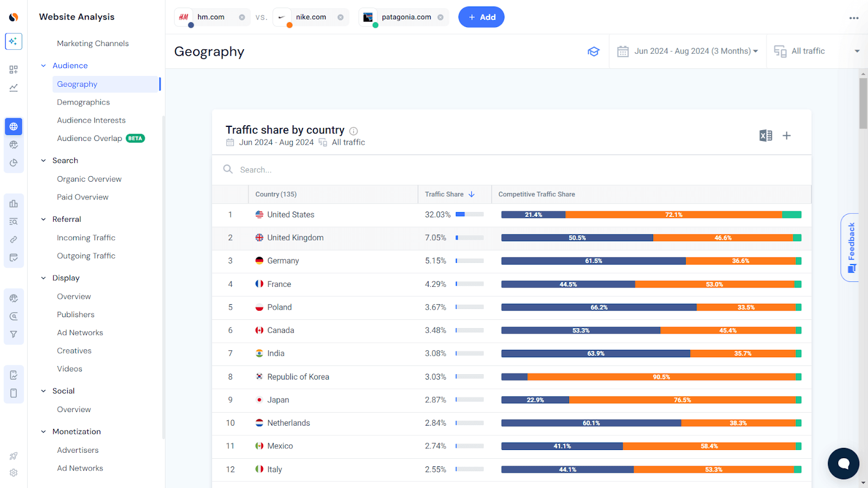Viewport: 868px width, 488px height.
Task: Click the graduation cap learning icon
Action: [x=593, y=52]
